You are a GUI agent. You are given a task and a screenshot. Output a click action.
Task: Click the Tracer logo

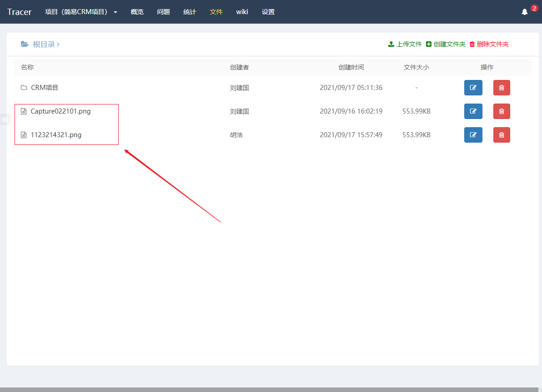[x=20, y=12]
